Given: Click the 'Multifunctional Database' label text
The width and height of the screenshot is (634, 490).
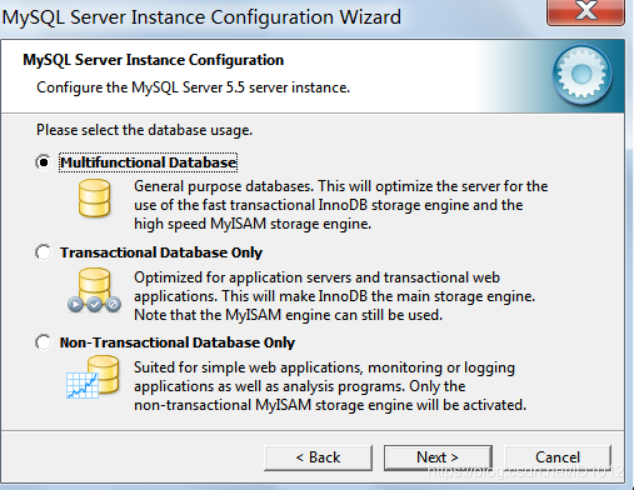Looking at the screenshot, I should (x=148, y=163).
